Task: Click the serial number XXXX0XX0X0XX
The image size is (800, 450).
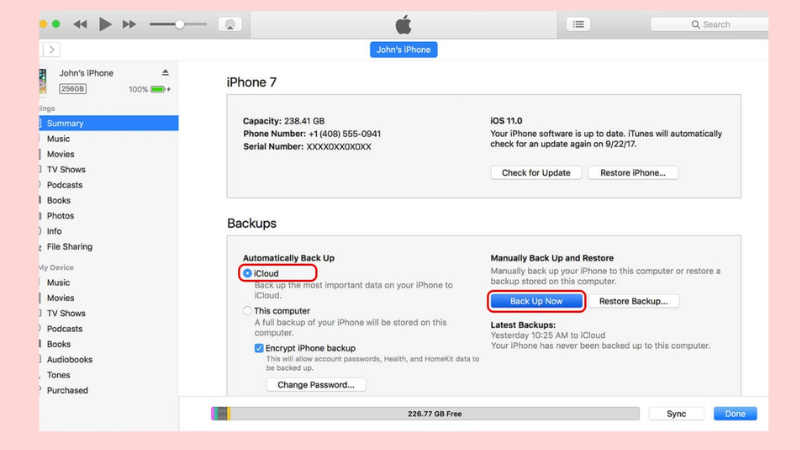Action: (x=339, y=146)
